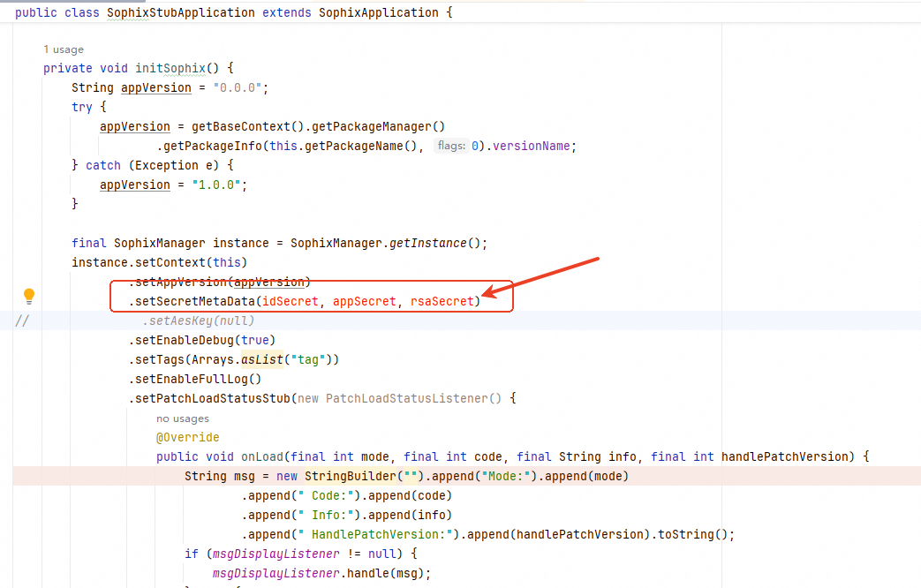Click the setSecretMetaData method name

pyautogui.click(x=195, y=301)
